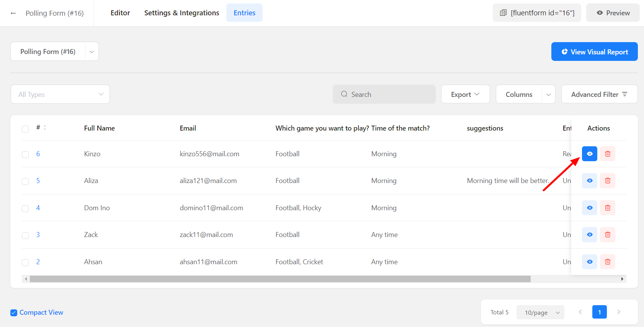The width and height of the screenshot is (644, 327).
Task: Open the All Types filter dropdown
Action: (x=60, y=94)
